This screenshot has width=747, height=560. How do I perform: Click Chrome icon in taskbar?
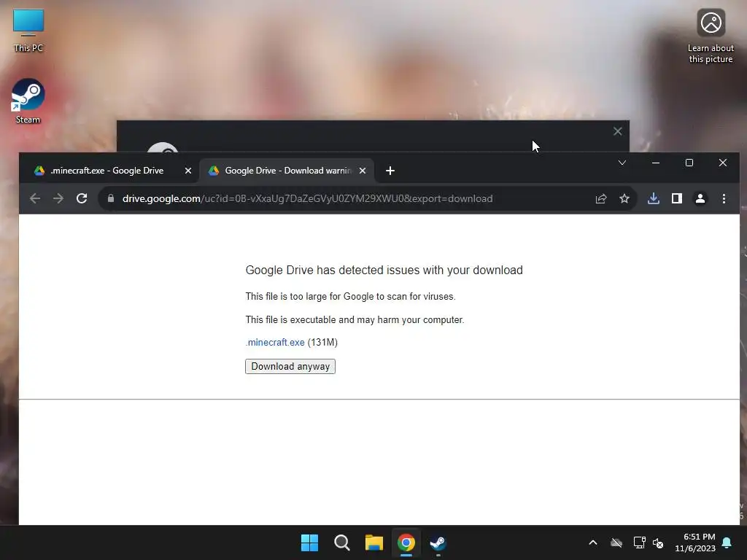click(406, 542)
